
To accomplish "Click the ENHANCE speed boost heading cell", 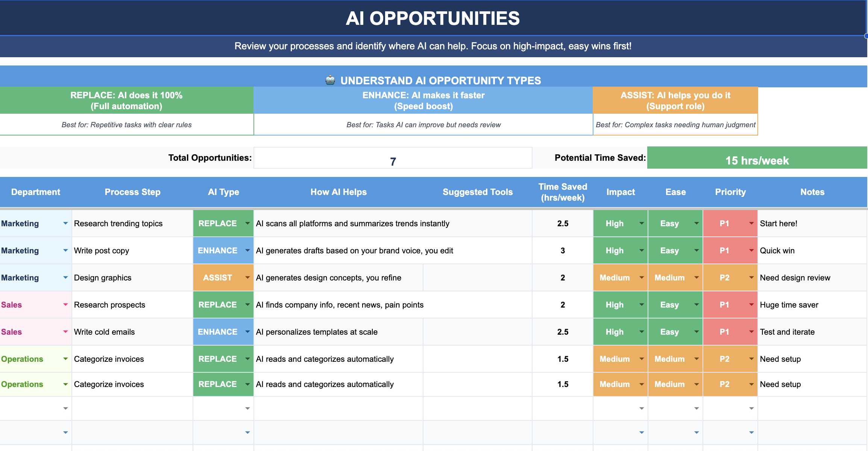I will tap(423, 101).
